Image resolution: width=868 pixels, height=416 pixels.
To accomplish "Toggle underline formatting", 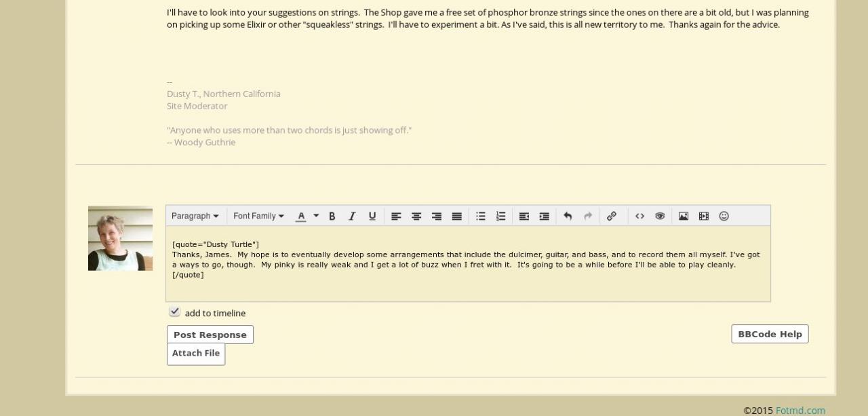I will 372,216.
